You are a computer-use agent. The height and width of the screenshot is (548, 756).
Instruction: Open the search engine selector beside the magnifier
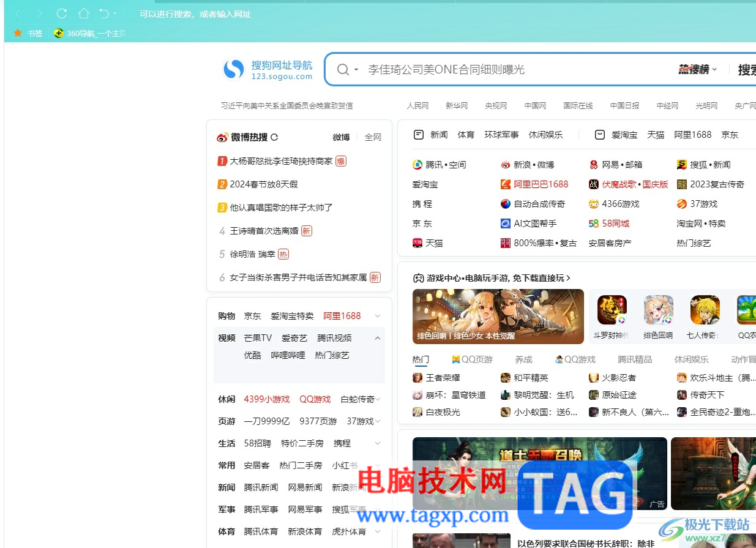[356, 70]
